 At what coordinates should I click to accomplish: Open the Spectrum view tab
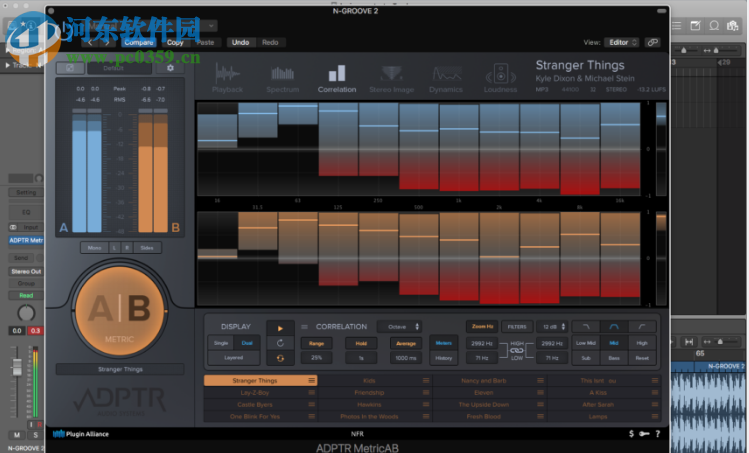(x=282, y=78)
